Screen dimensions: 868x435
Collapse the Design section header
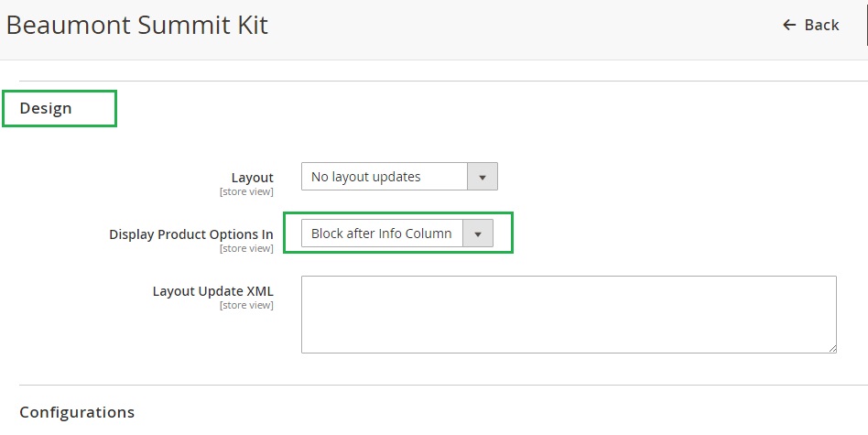pos(46,108)
